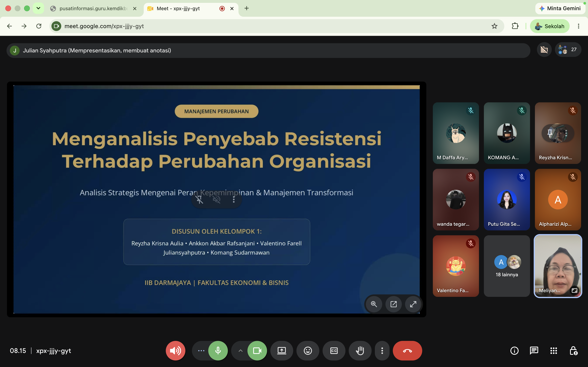
Task: Open the chat messages panel
Action: tap(534, 350)
